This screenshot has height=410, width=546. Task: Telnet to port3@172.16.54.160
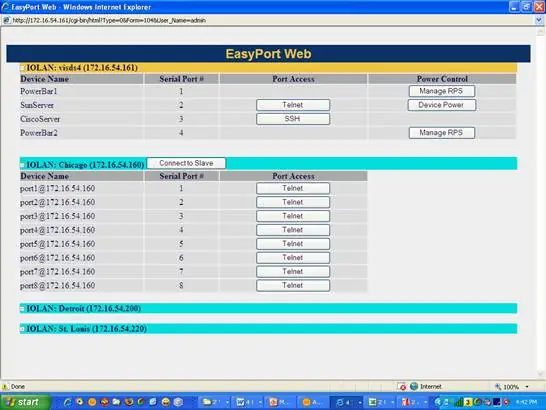(293, 216)
